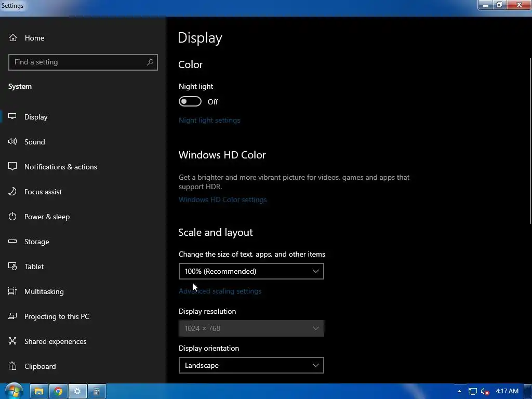Click the network tray icon

click(x=473, y=392)
